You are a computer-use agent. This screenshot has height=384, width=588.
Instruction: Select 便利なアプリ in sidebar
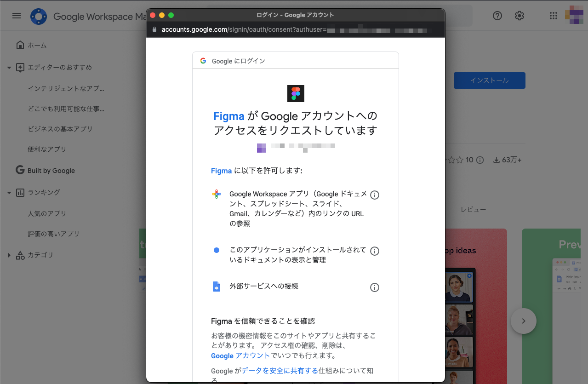coord(47,149)
